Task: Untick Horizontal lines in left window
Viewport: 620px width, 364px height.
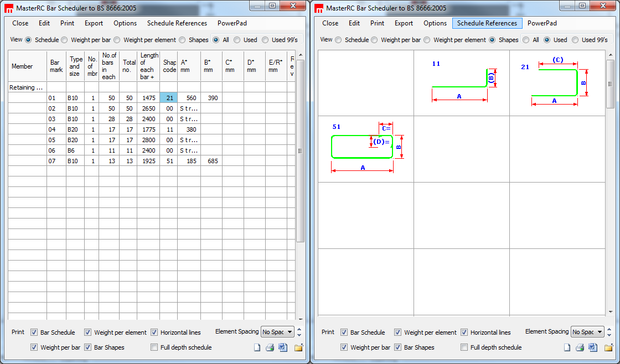Action: (154, 332)
